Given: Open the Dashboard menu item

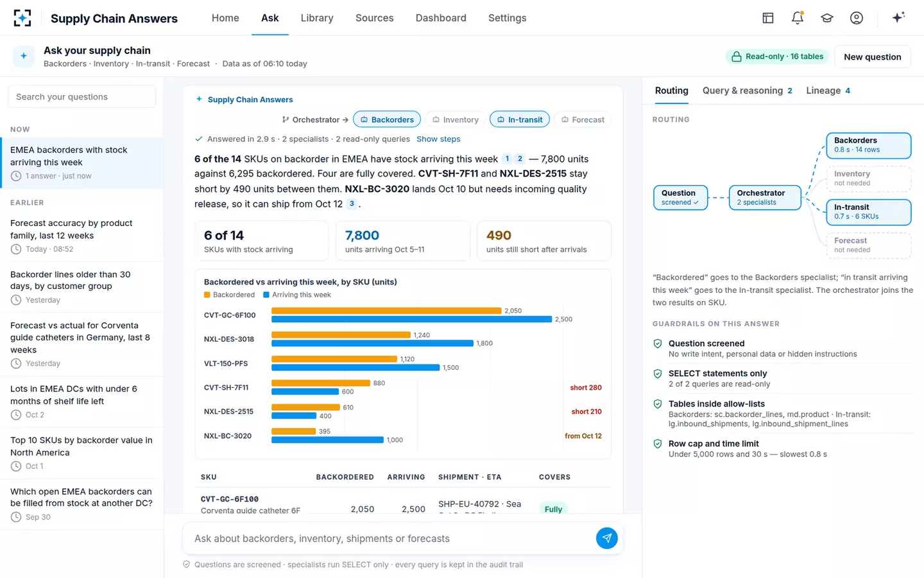Looking at the screenshot, I should (441, 18).
